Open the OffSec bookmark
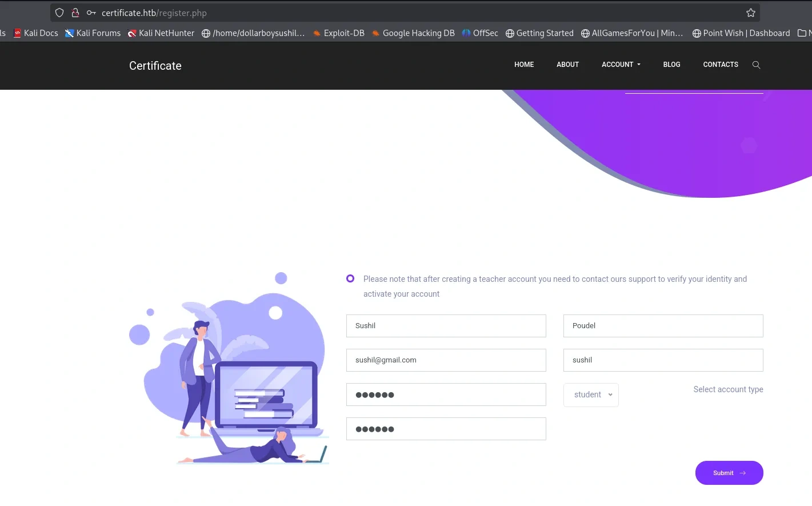This screenshot has width=812, height=506. 480,33
